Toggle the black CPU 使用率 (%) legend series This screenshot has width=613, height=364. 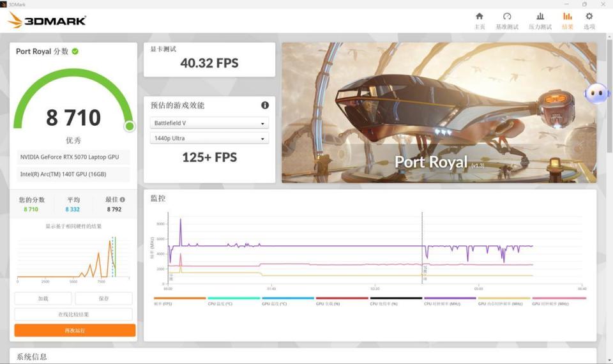(396, 301)
